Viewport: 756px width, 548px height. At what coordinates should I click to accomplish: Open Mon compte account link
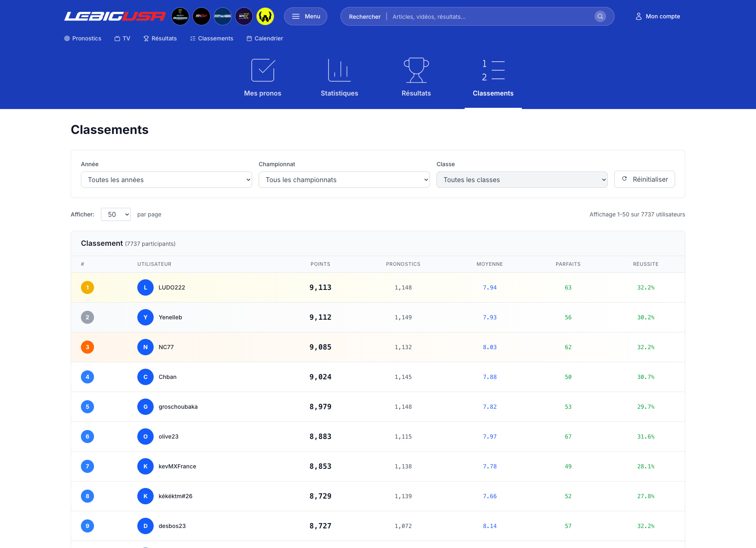tap(658, 16)
